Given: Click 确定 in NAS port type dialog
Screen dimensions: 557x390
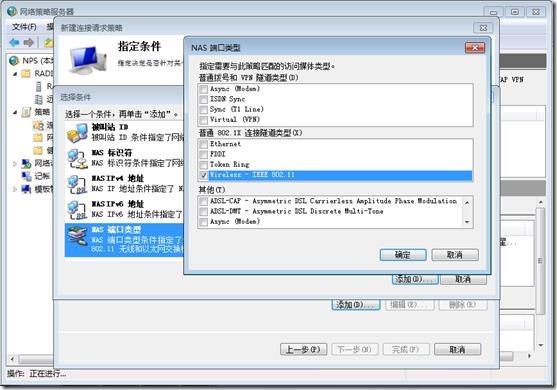Looking at the screenshot, I should click(403, 255).
